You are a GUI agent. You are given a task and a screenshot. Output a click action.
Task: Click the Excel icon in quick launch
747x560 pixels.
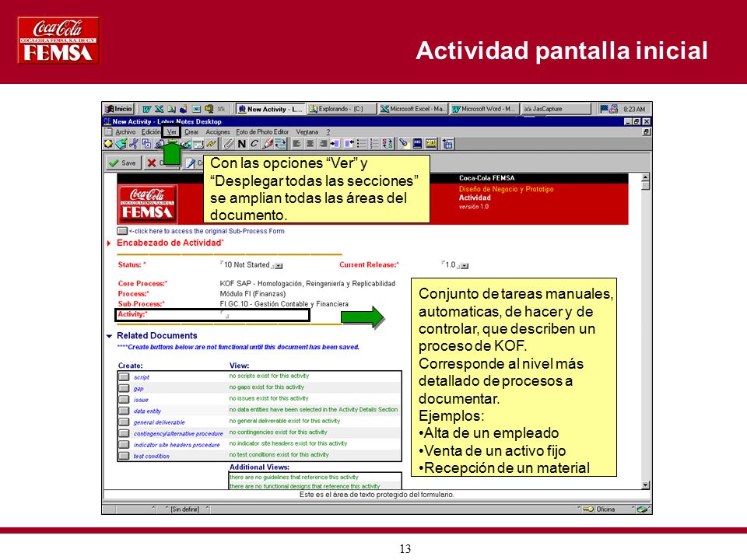159,109
